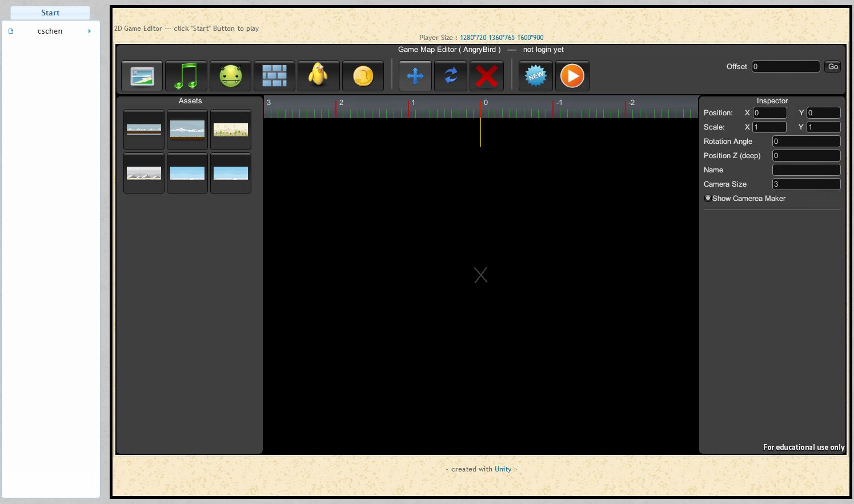Toggle Show Camerea Maker option

[708, 199]
